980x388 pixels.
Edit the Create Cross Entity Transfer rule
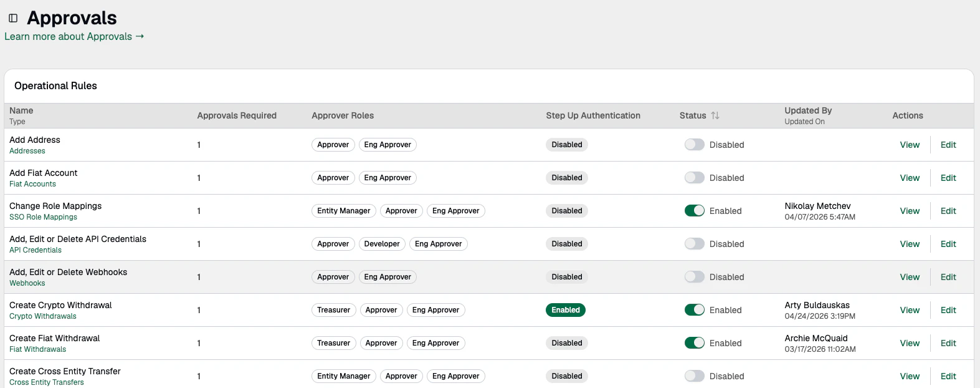pyautogui.click(x=948, y=376)
